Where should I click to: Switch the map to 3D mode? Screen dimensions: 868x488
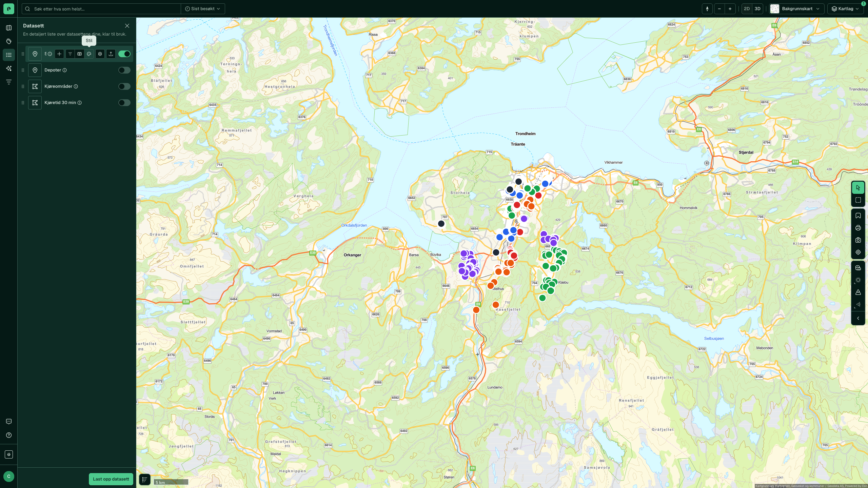(x=757, y=9)
